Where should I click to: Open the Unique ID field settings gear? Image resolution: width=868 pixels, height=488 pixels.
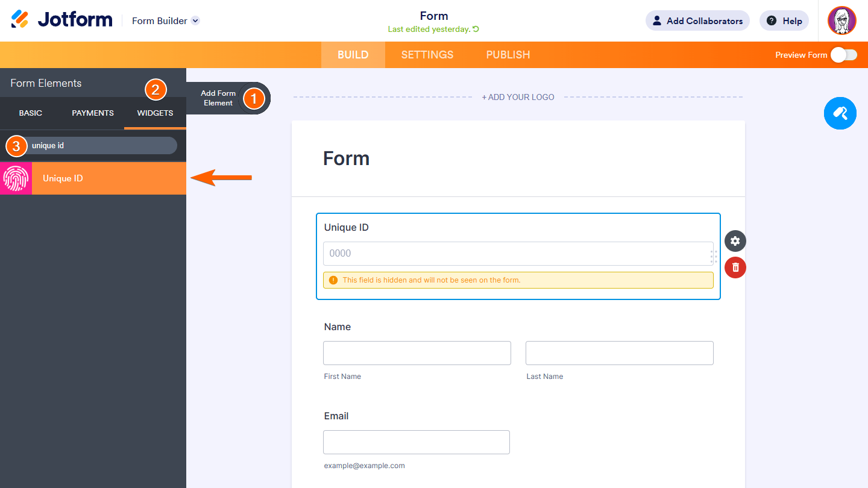tap(735, 241)
